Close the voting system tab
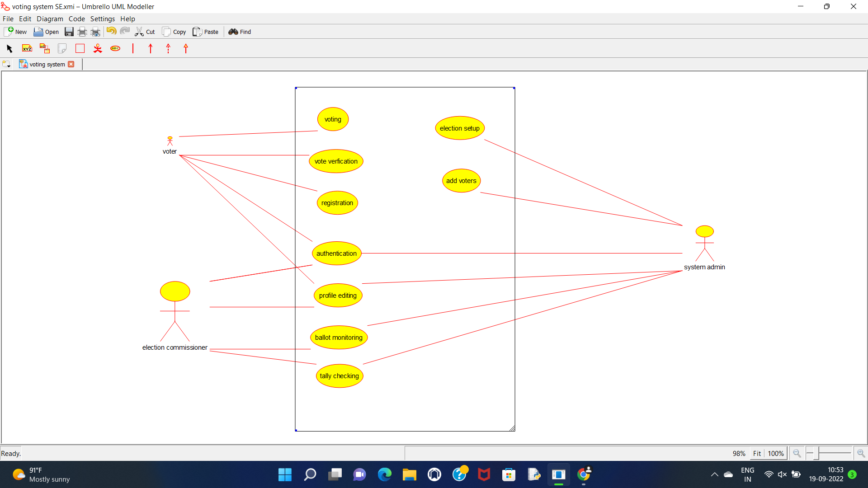This screenshot has width=868, height=488. [71, 64]
